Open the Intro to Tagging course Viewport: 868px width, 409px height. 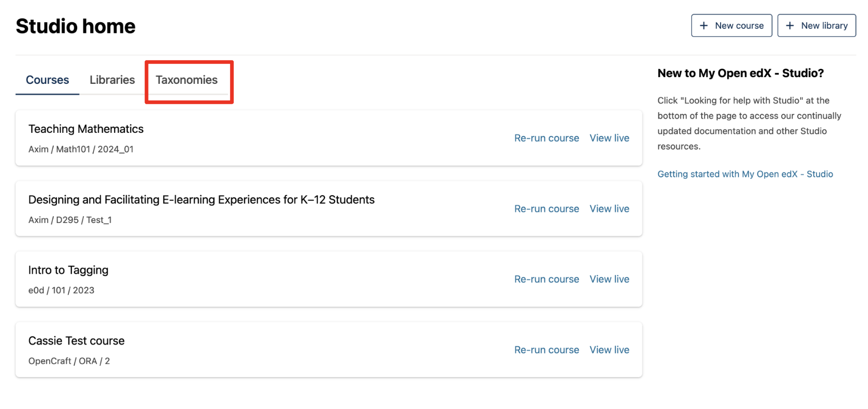pyautogui.click(x=68, y=270)
